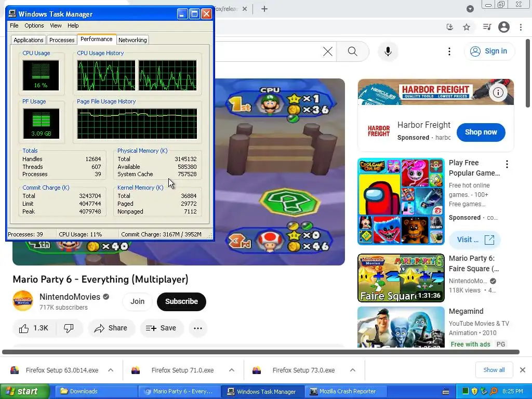
Task: Click the network connection tray icon
Action: tap(484, 391)
